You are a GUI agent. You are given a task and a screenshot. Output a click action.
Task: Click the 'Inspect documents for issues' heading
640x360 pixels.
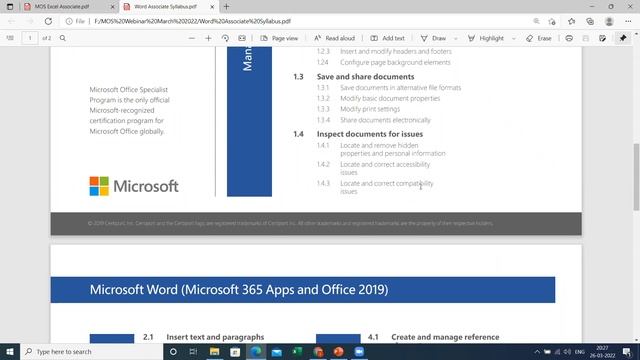370,134
